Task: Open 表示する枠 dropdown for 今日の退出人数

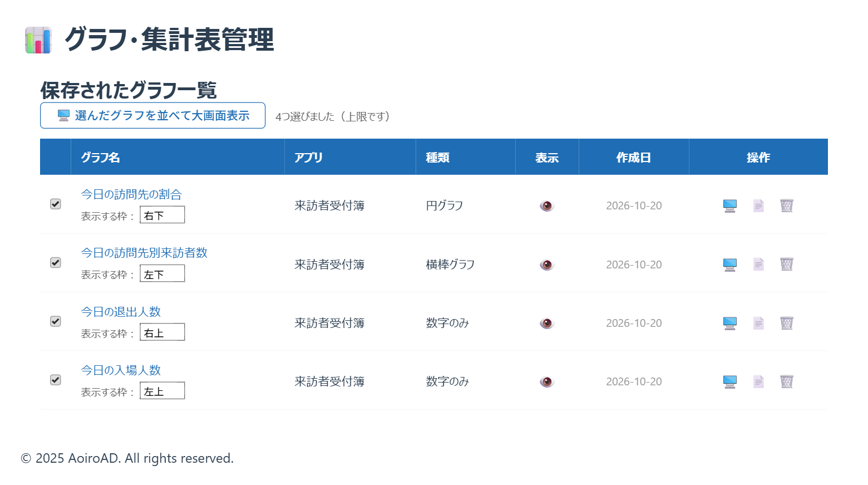Action: [x=162, y=332]
